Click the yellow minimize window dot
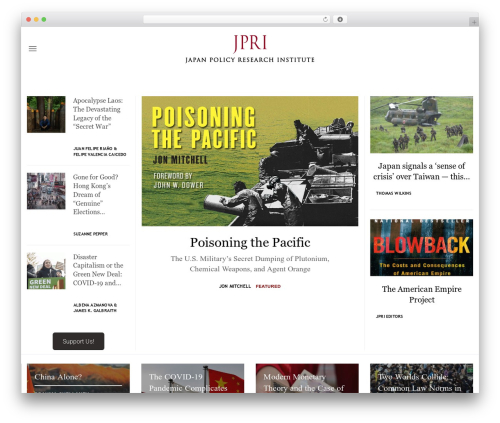The height and width of the screenshot is (423, 500). pos(36,20)
